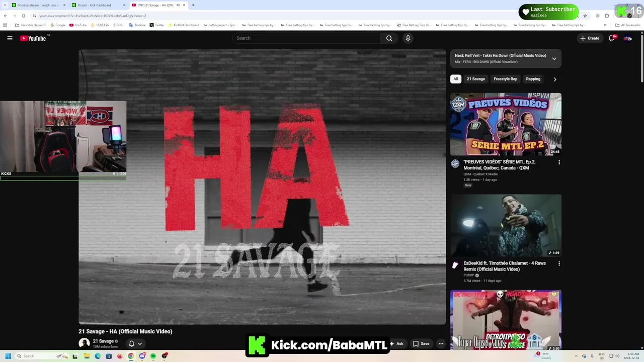Click the Create button
The width and height of the screenshot is (644, 362).
(590, 38)
